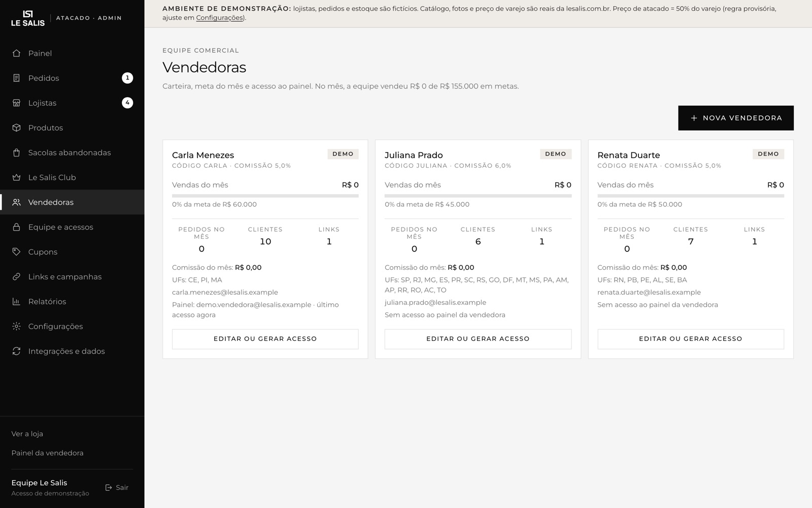Click the Painel home icon
812x508 pixels.
coord(16,53)
